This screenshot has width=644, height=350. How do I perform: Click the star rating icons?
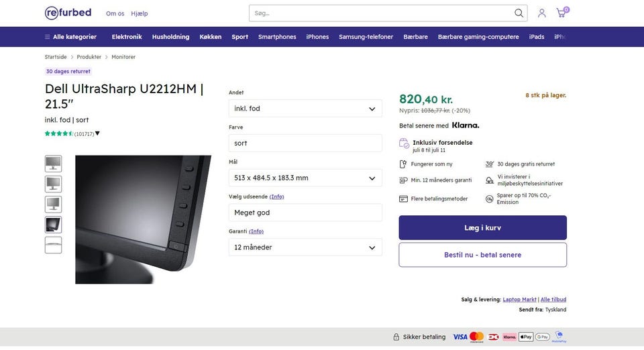click(59, 133)
